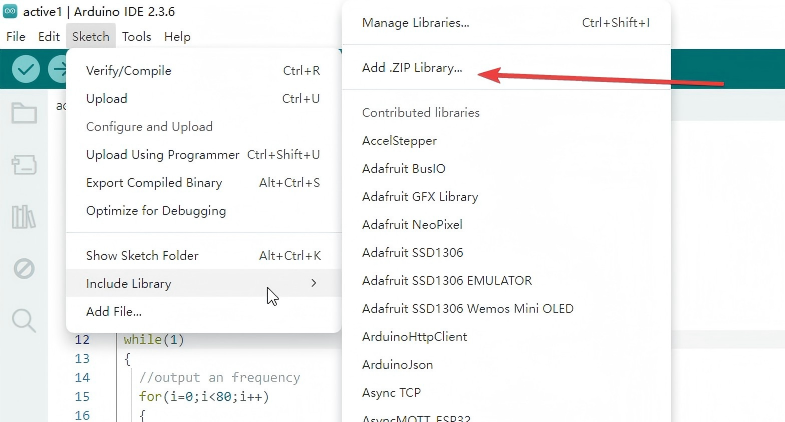Click code line number 14
This screenshot has width=785, height=422.
[82, 377]
